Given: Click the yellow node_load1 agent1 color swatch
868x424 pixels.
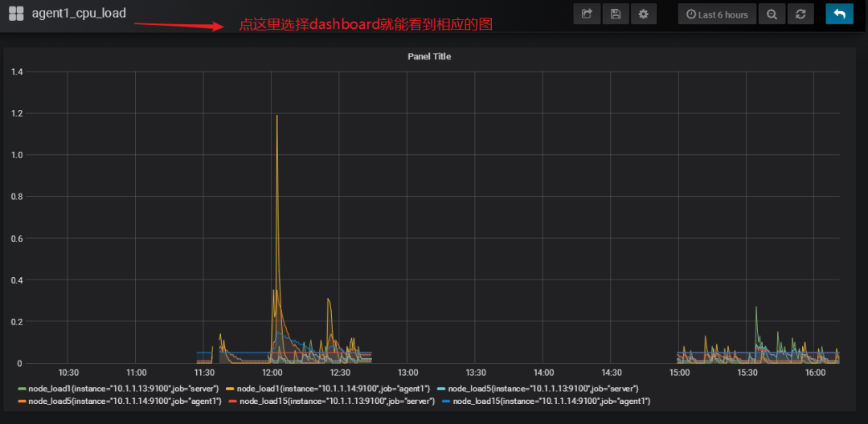Looking at the screenshot, I should pyautogui.click(x=231, y=389).
